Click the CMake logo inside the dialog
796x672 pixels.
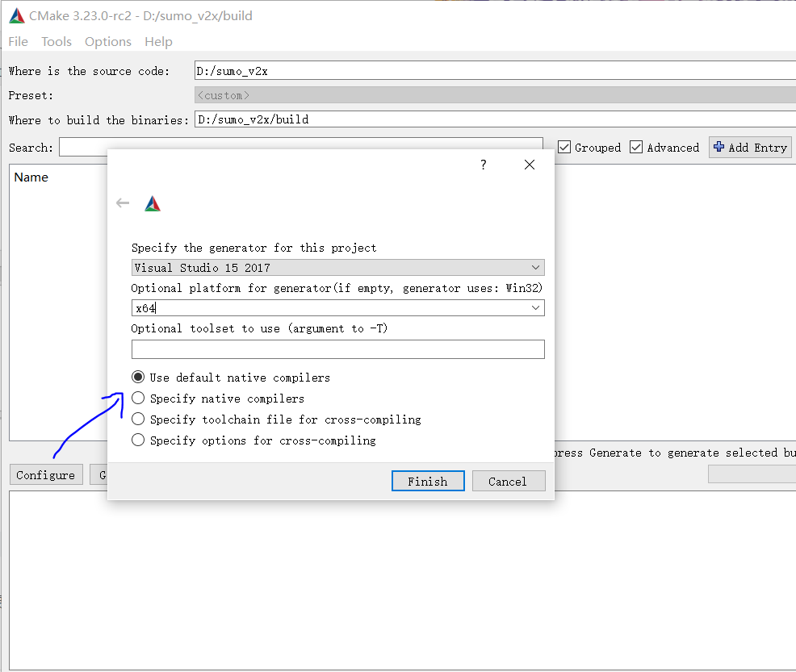tap(153, 204)
